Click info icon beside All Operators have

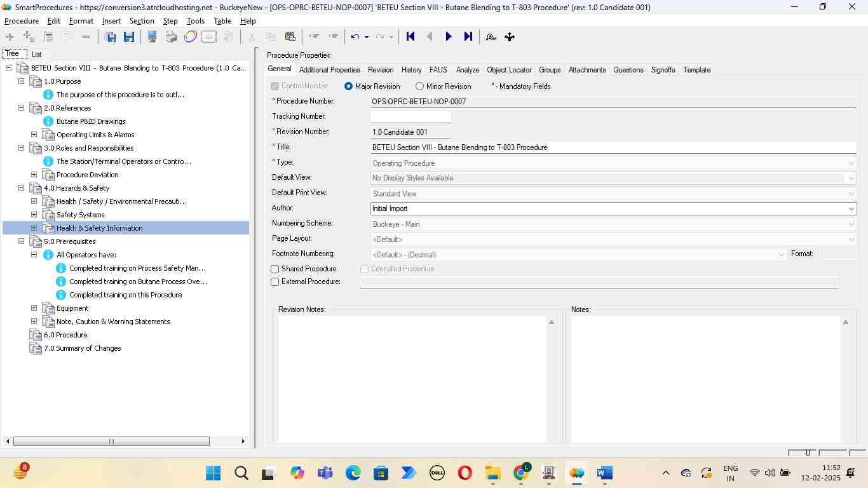[48, 255]
